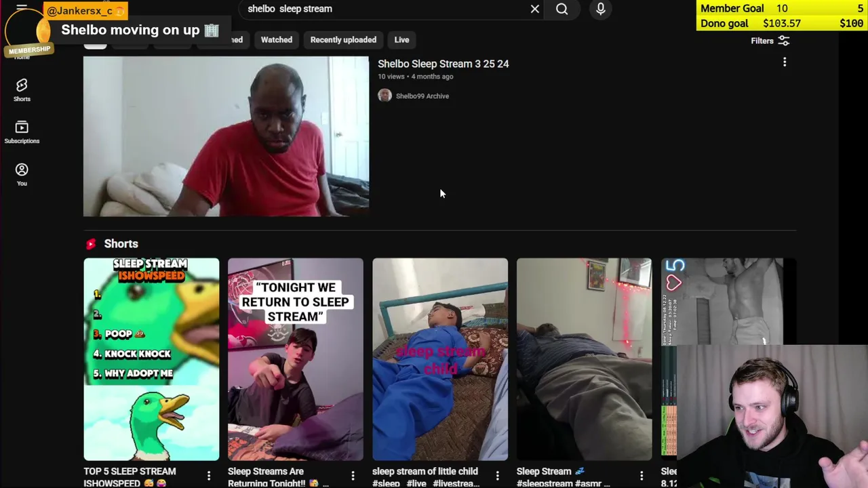Open the sleep stream of little child short
This screenshot has width=868, height=488.
coord(440,359)
